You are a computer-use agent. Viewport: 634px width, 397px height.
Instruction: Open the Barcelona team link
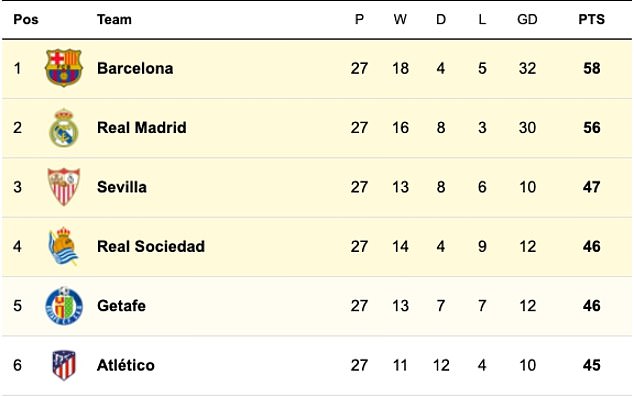pos(135,68)
